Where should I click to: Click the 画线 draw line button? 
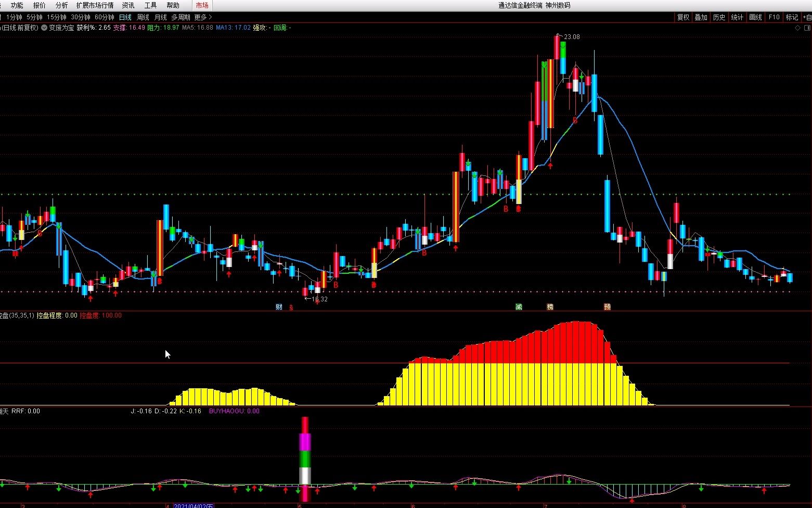(756, 17)
